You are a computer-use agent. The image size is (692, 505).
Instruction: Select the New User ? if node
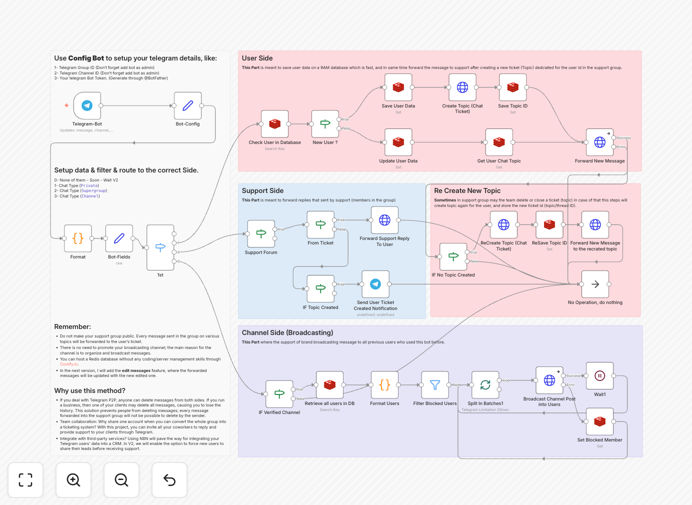click(x=325, y=124)
